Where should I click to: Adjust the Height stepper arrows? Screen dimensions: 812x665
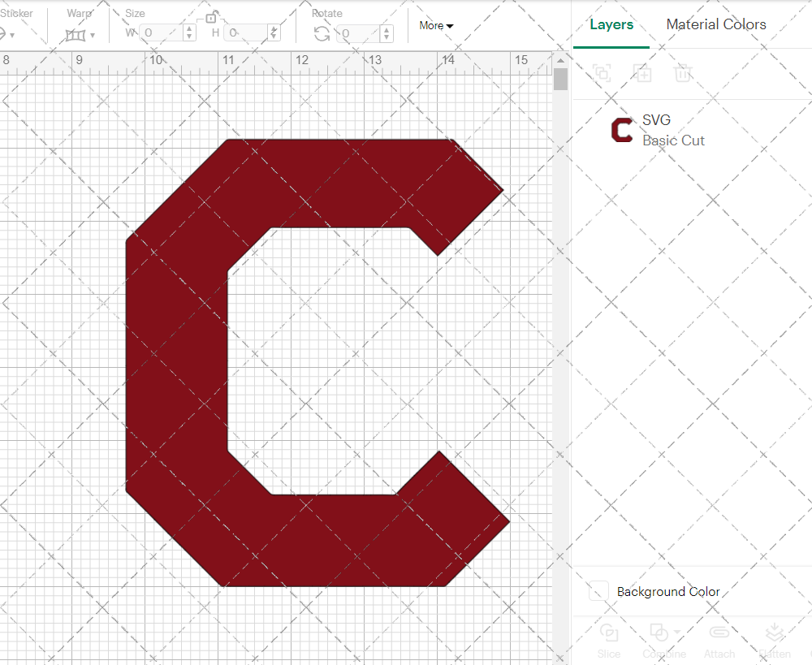[x=274, y=33]
